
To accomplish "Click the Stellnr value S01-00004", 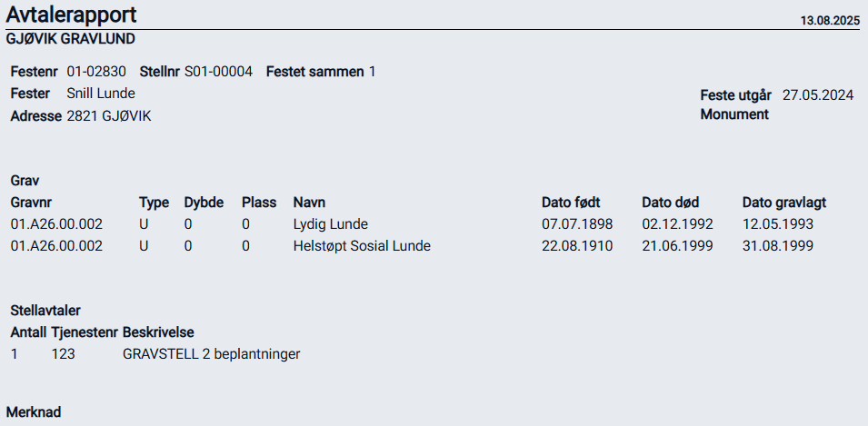I will (x=218, y=72).
